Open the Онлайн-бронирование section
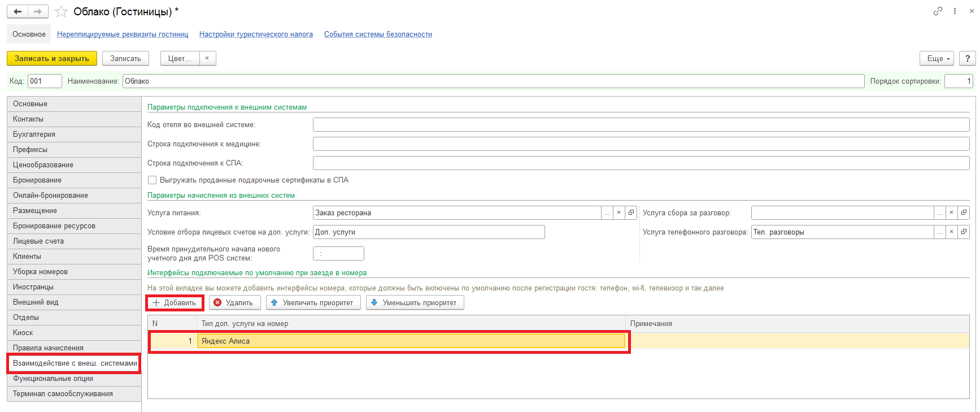 50,196
